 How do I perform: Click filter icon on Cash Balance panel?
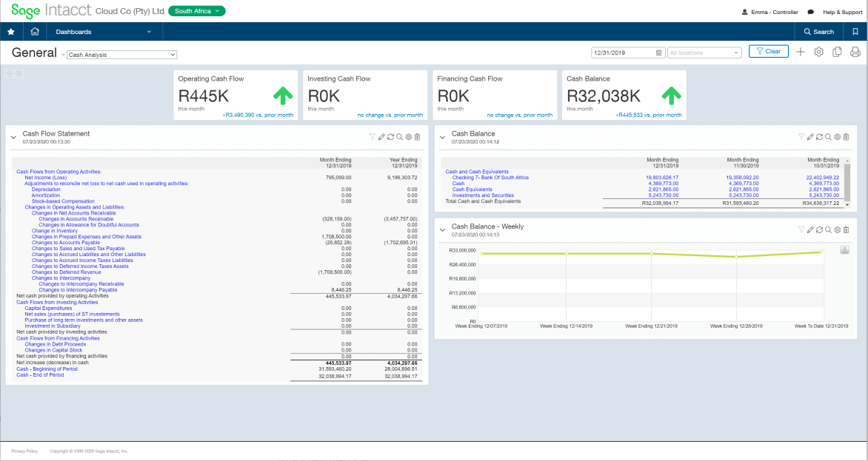point(801,137)
